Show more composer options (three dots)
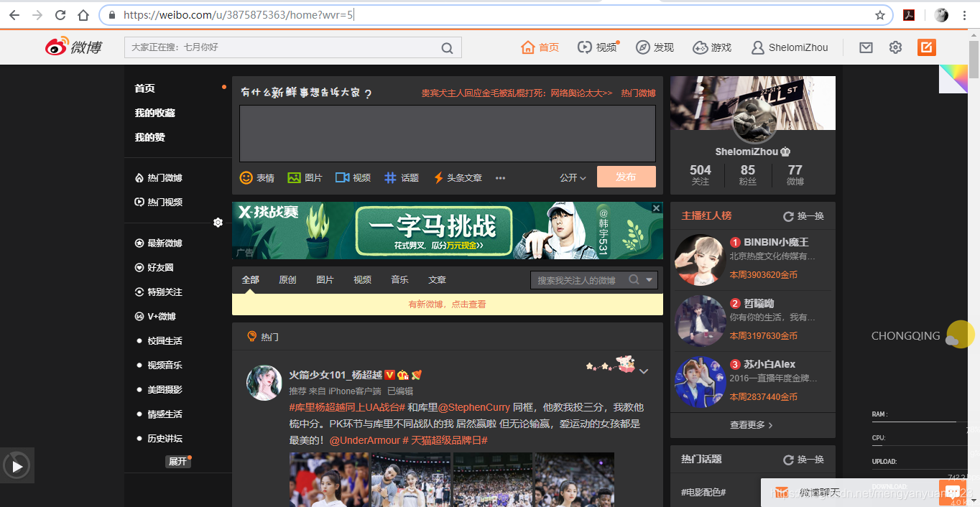This screenshot has height=507, width=980. 500,178
